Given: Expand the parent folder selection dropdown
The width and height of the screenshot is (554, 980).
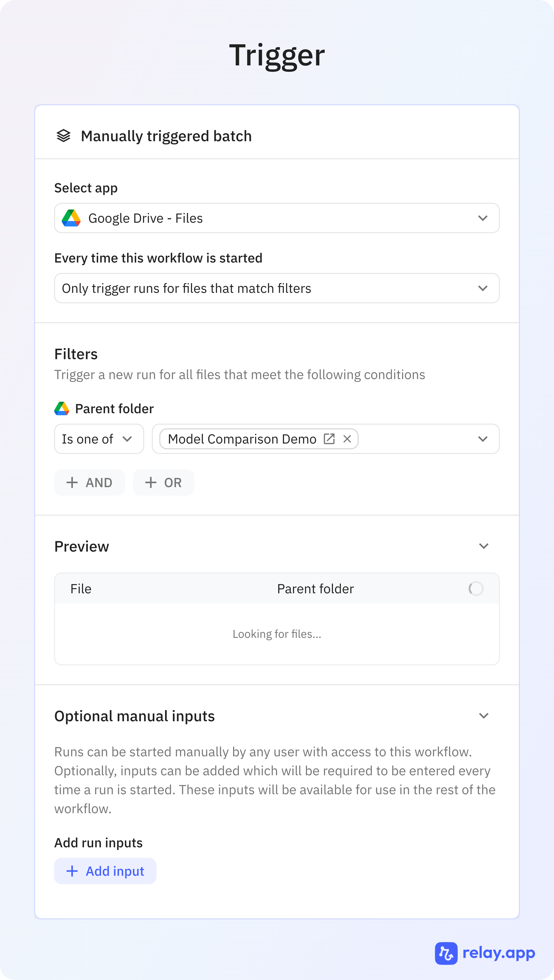Looking at the screenshot, I should pos(483,439).
